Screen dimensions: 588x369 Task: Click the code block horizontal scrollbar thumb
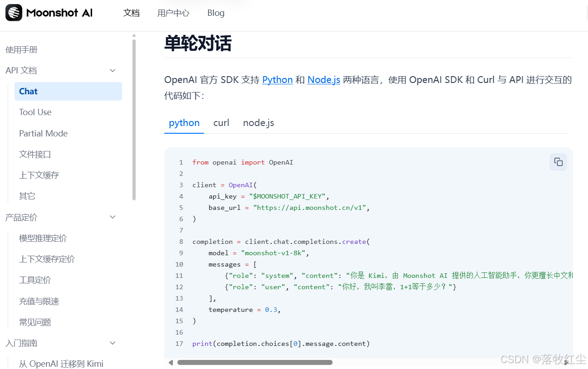click(x=255, y=362)
